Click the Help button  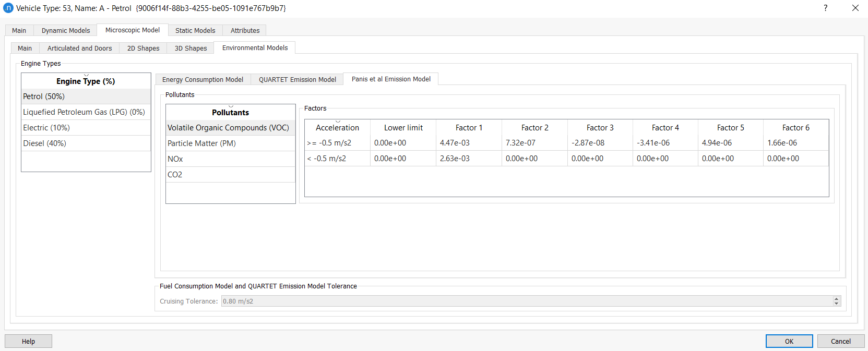[28, 341]
